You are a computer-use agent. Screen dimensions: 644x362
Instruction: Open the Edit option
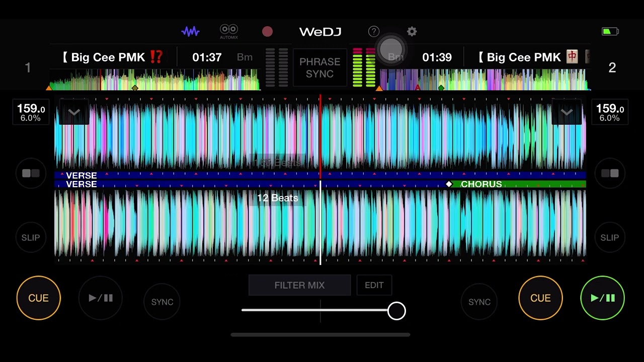point(374,285)
